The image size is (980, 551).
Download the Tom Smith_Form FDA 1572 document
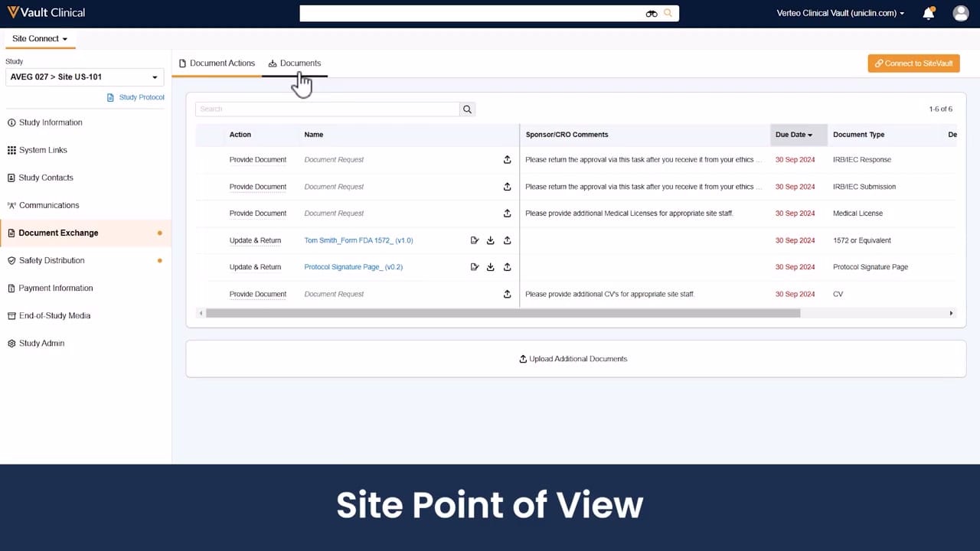(x=491, y=240)
